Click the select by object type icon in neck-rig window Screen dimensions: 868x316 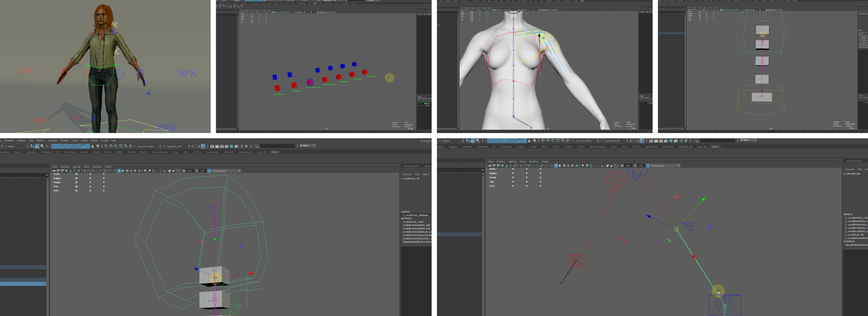pos(37,146)
